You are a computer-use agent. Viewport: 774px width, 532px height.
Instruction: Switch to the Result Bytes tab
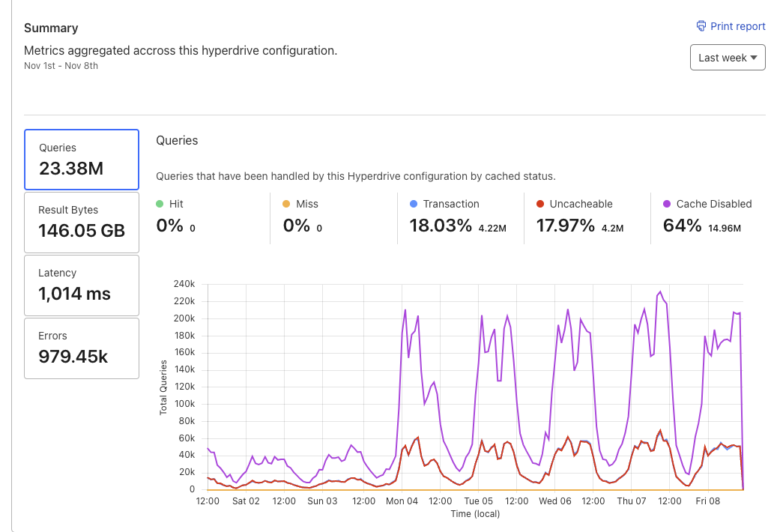click(82, 223)
